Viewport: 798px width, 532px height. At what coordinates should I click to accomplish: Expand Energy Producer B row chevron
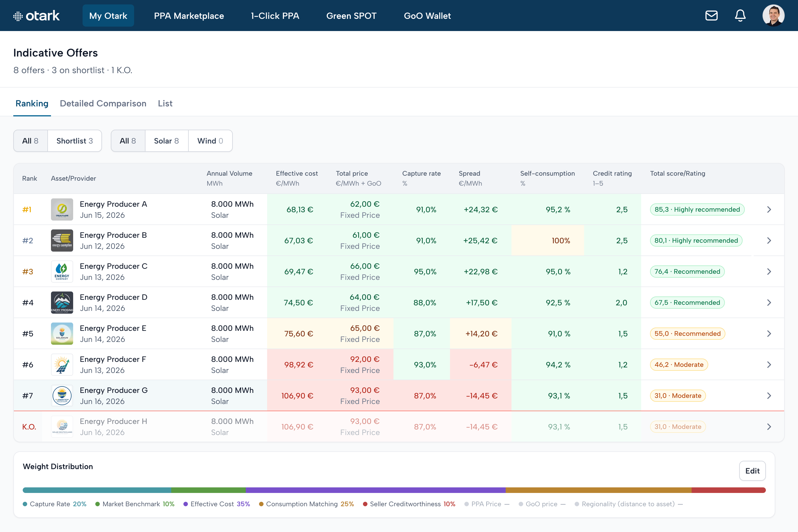(769, 241)
